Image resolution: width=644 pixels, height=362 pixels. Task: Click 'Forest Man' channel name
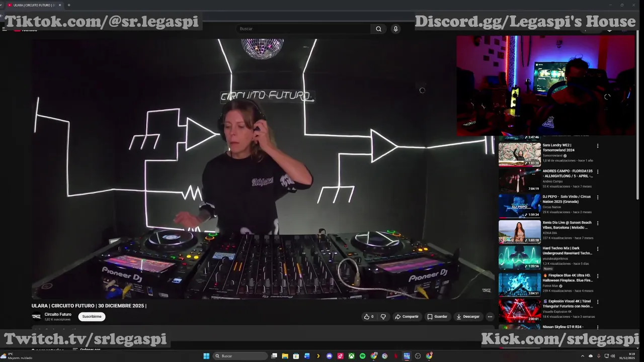click(550, 286)
